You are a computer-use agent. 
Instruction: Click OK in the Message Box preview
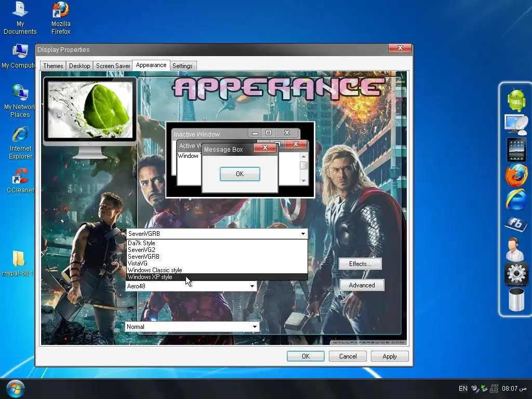pyautogui.click(x=240, y=174)
